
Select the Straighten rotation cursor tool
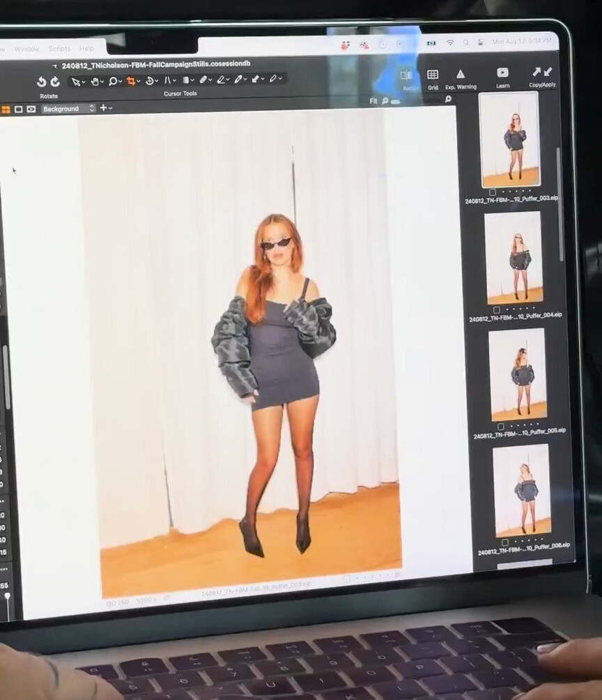pyautogui.click(x=150, y=81)
